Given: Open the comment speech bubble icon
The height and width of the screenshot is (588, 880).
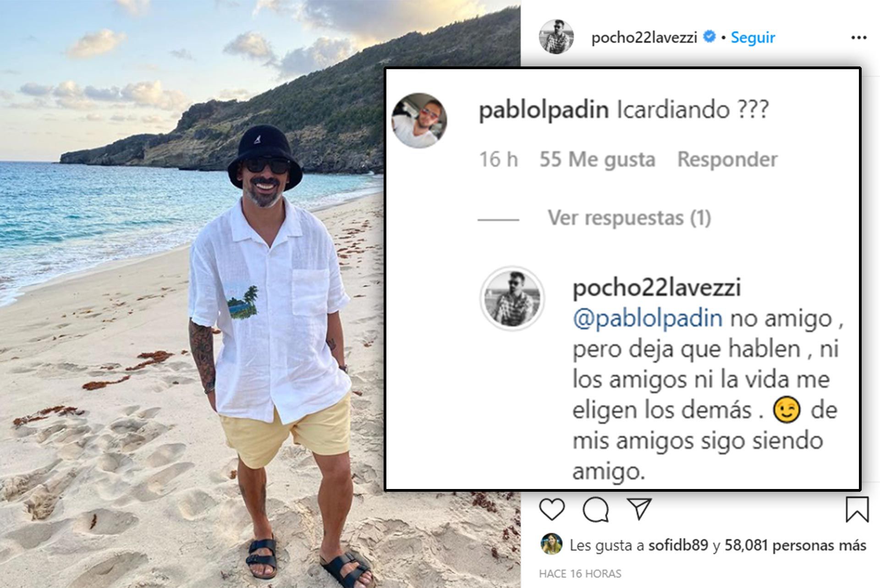Looking at the screenshot, I should [x=596, y=509].
